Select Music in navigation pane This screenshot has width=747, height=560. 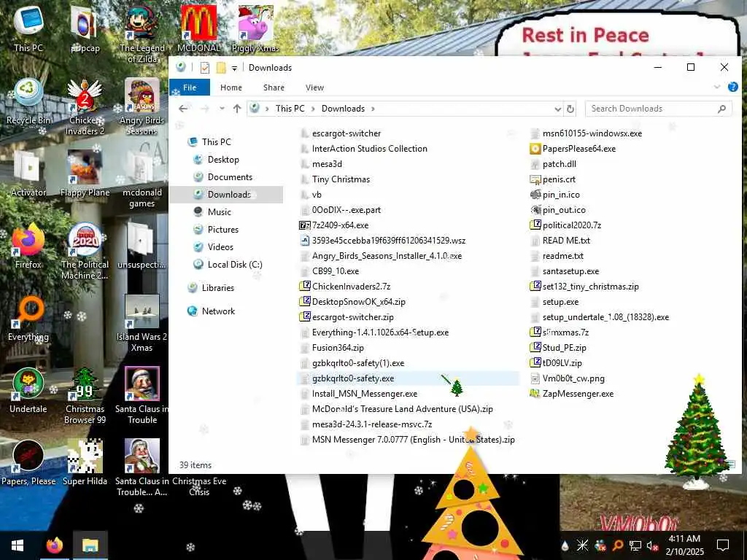(219, 212)
